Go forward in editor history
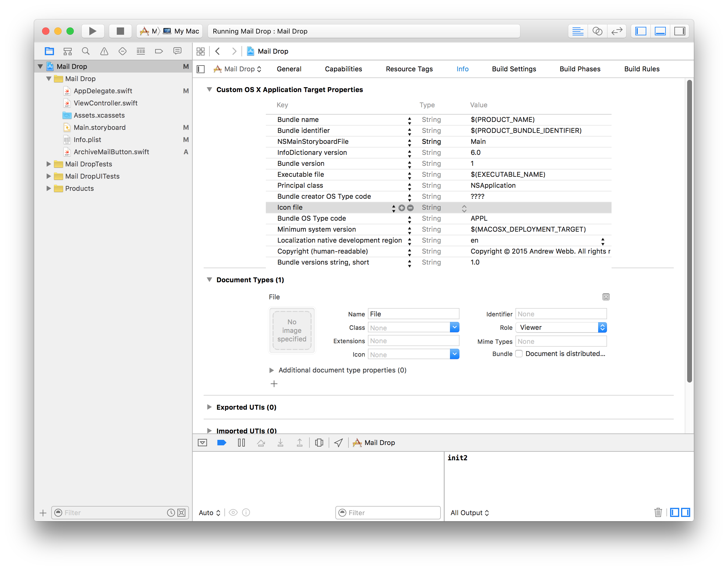The width and height of the screenshot is (728, 570). click(x=234, y=51)
